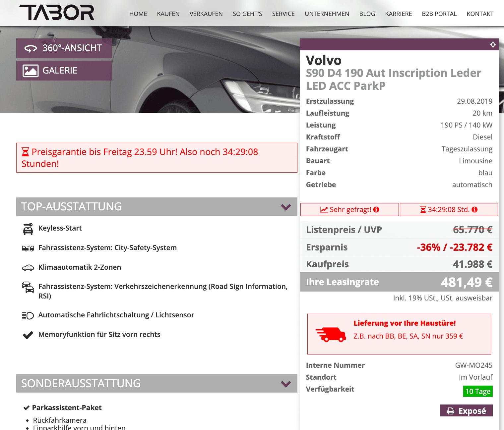504x430 pixels.
Task: Click the 34:29:08 Std. countdown badge
Action: pyautogui.click(x=449, y=209)
